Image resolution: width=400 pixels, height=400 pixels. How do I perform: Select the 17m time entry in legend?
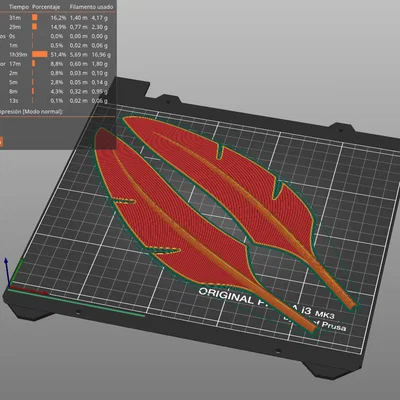click(15, 64)
